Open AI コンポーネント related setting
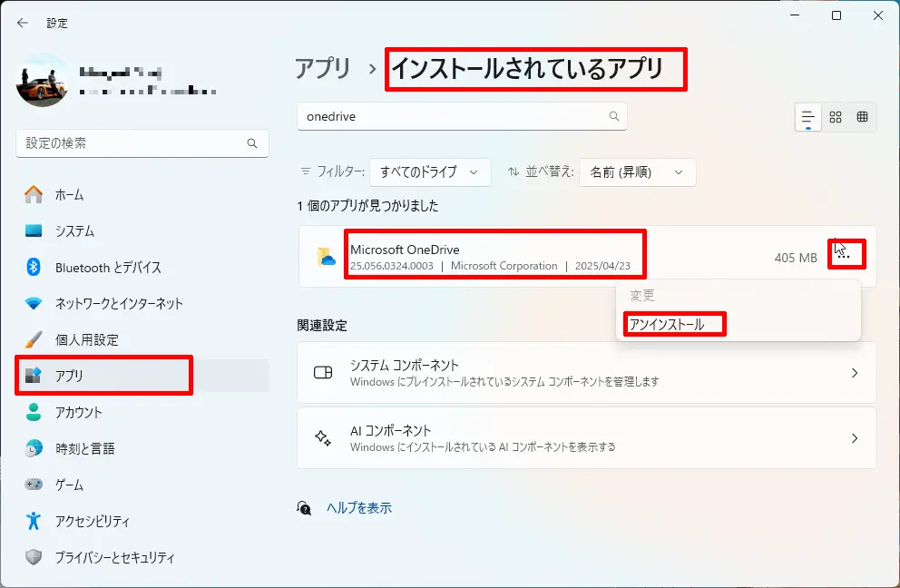The image size is (900, 588). (587, 438)
